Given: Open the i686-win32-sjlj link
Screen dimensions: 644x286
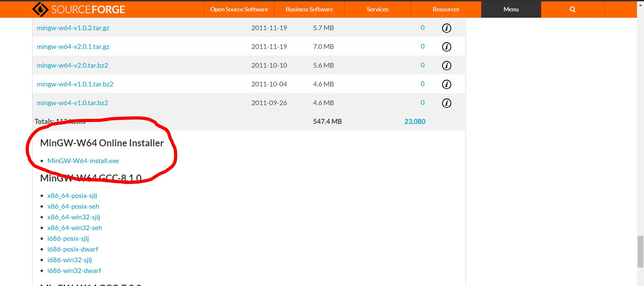Looking at the screenshot, I should 69,260.
